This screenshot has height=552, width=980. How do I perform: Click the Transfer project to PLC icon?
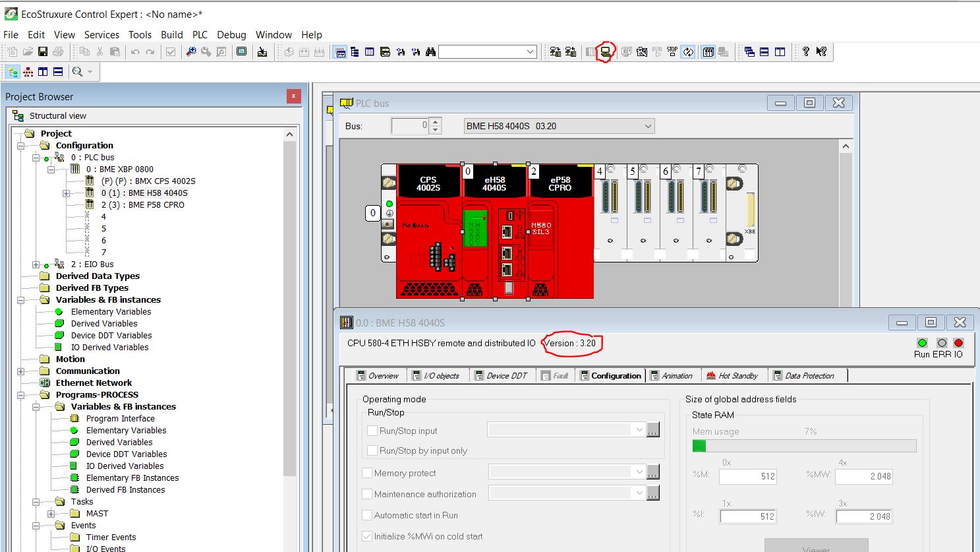pyautogui.click(x=555, y=51)
